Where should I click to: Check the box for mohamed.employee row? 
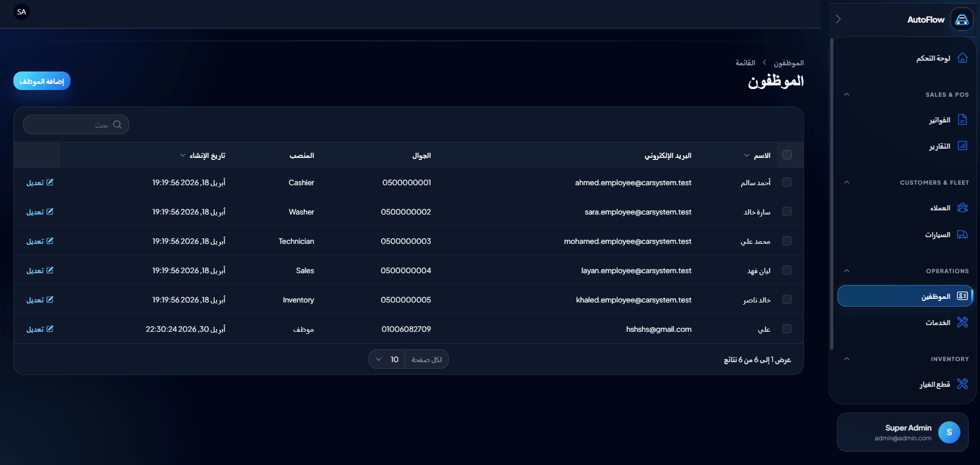[x=787, y=241]
